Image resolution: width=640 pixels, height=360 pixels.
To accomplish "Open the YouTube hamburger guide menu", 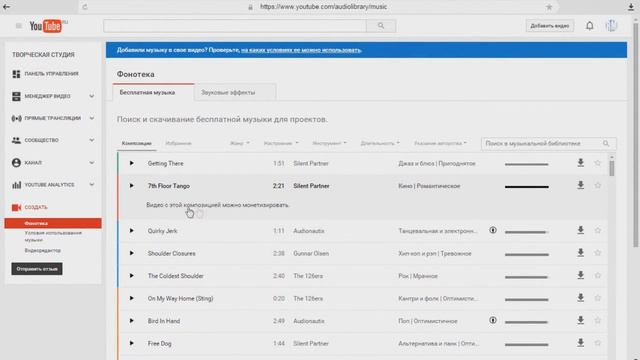I will tap(19, 26).
